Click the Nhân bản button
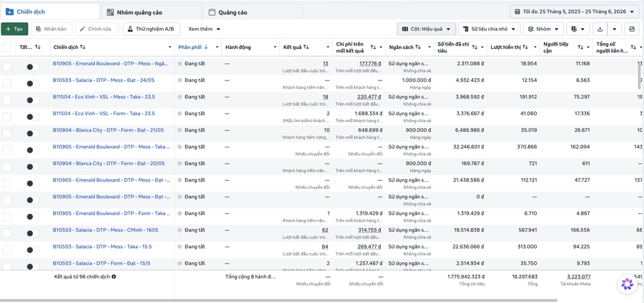This screenshot has height=303, width=644. coord(52,29)
